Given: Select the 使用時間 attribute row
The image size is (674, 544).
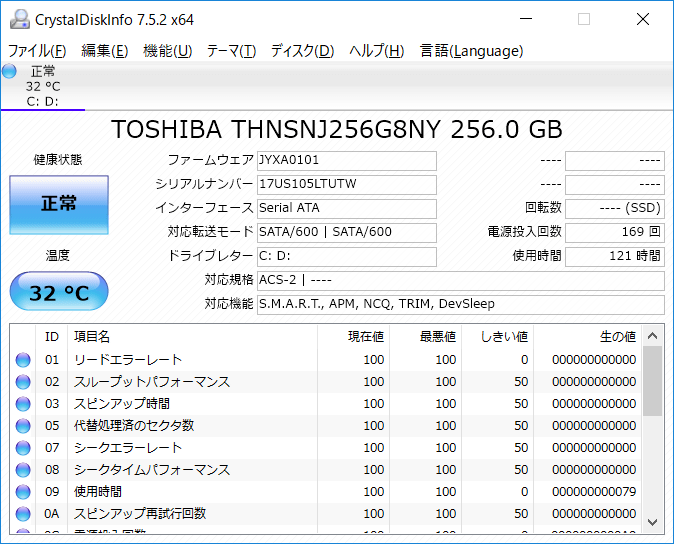Looking at the screenshot, I should click(326, 492).
